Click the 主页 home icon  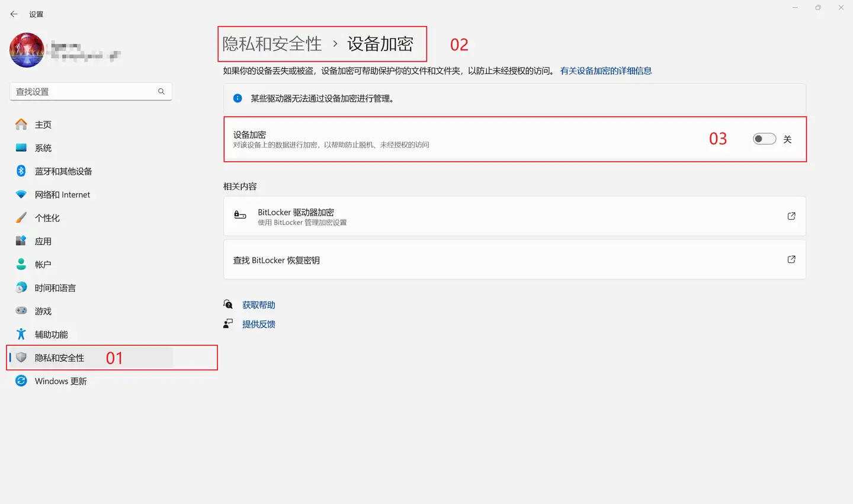tap(21, 124)
